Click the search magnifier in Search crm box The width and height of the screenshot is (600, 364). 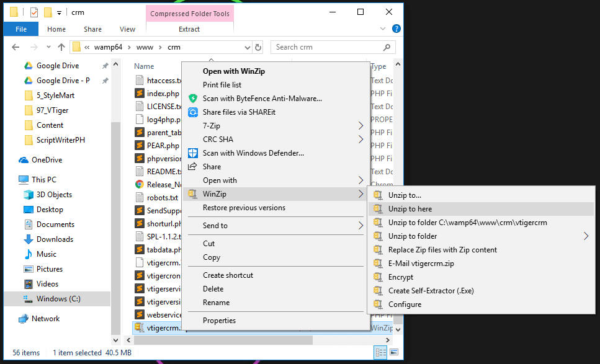[387, 47]
